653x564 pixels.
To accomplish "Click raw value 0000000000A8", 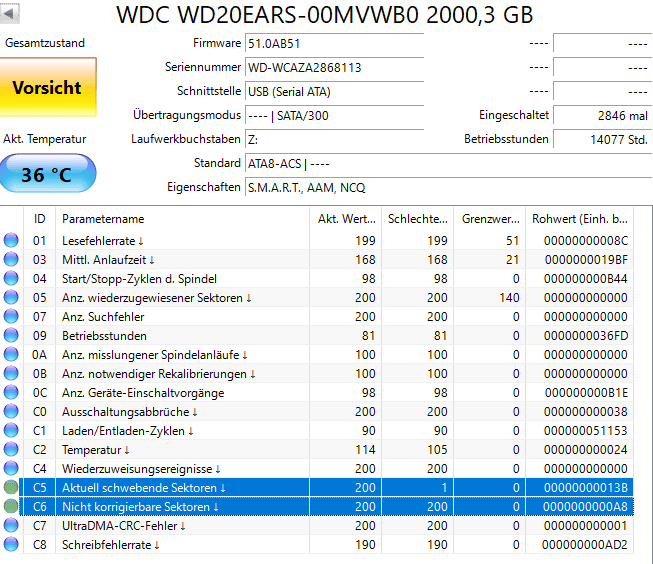I will 586,507.
